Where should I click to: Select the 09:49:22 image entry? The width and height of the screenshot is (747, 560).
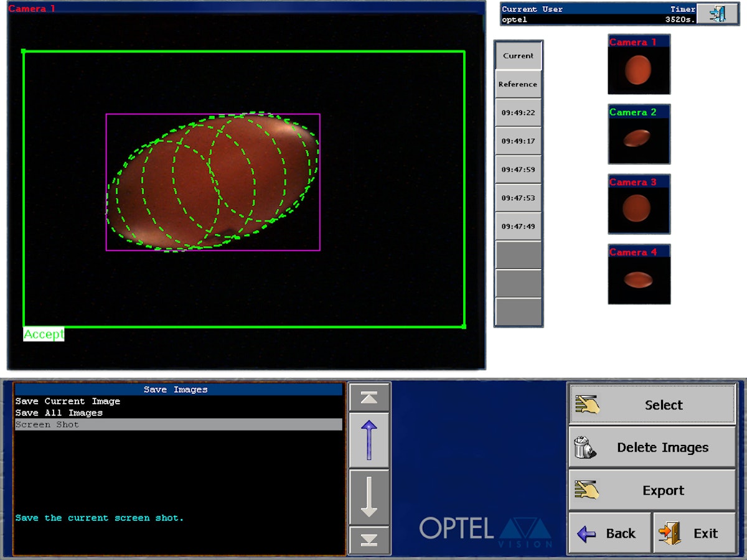pyautogui.click(x=518, y=113)
